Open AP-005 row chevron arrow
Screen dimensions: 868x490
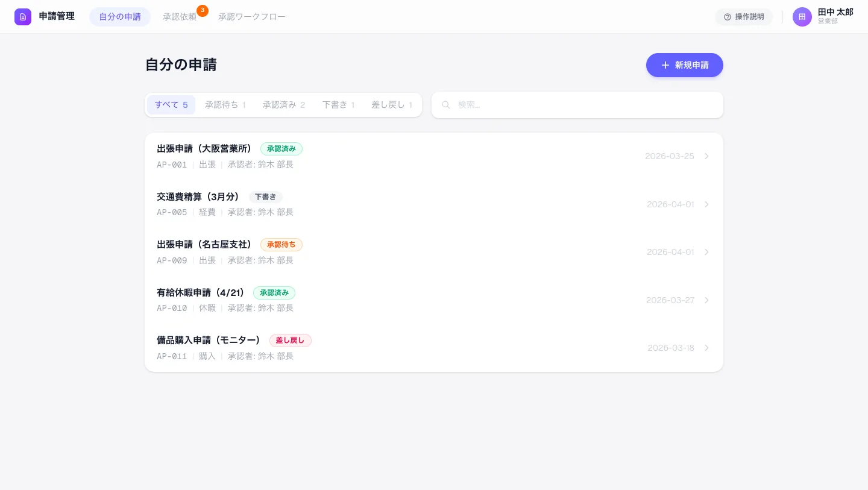(x=706, y=204)
